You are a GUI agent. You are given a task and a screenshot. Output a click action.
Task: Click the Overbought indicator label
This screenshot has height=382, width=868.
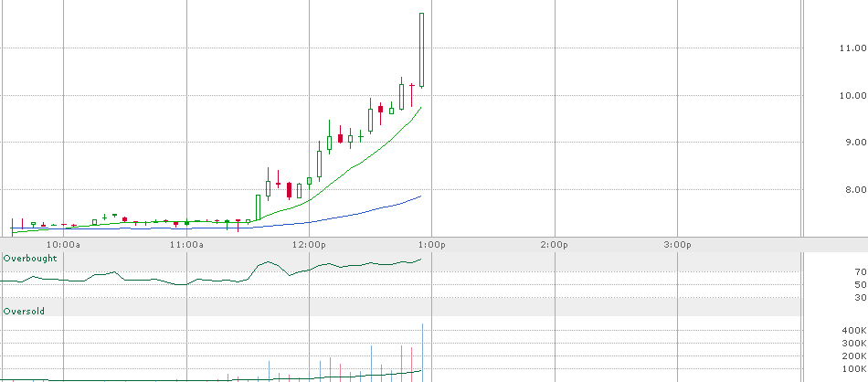pyautogui.click(x=30, y=259)
